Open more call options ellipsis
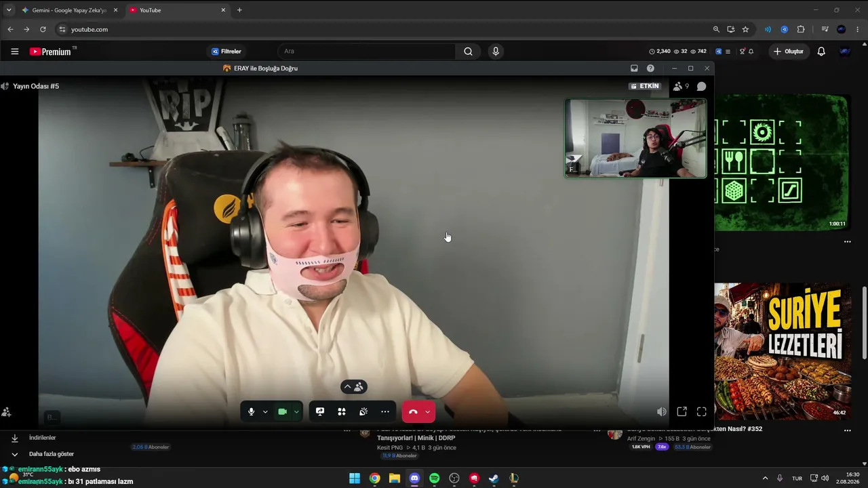Viewport: 868px width, 488px height. [385, 411]
